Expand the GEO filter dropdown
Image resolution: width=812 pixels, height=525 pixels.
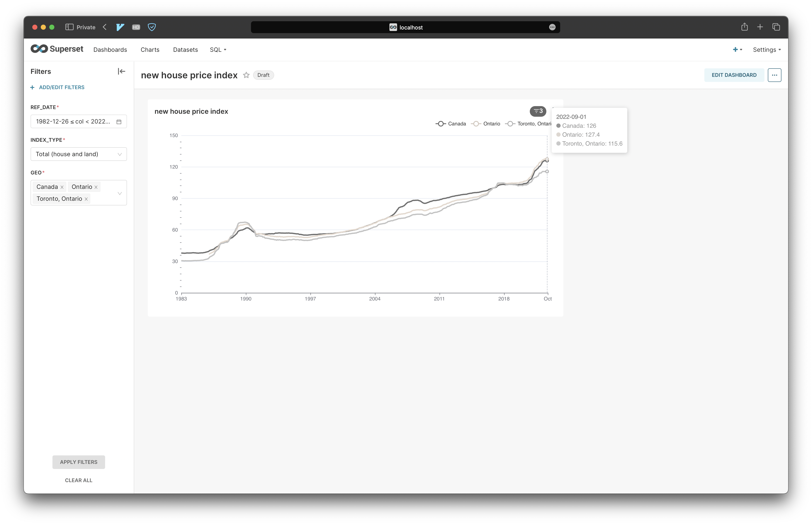click(x=120, y=193)
